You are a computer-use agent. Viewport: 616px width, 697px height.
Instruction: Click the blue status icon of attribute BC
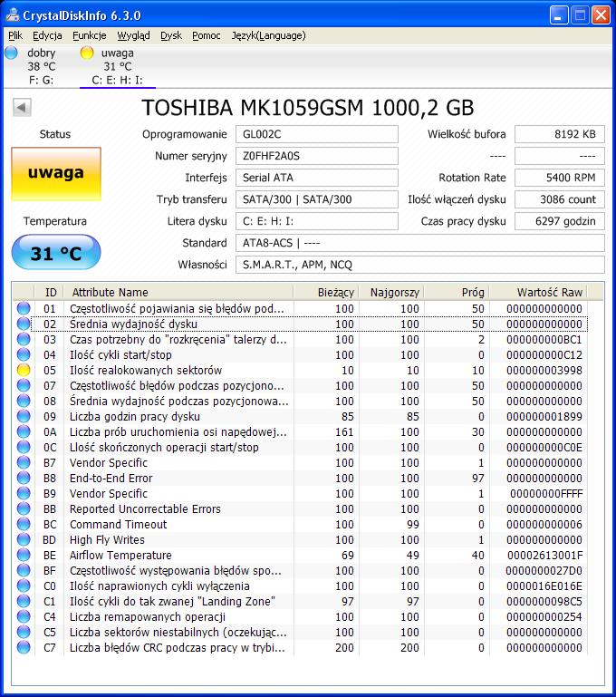pos(23,524)
